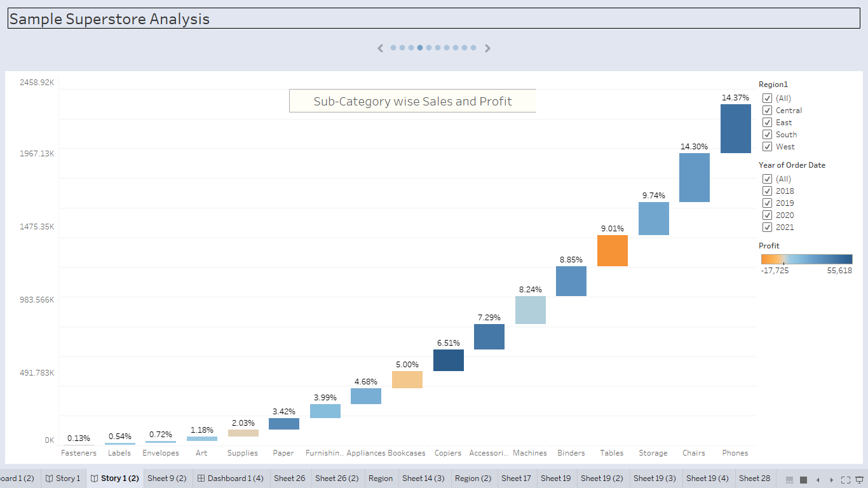Image resolution: width=868 pixels, height=488 pixels.
Task: Click the grid icon on Dashboard 1 (4) tab
Action: click(201, 478)
